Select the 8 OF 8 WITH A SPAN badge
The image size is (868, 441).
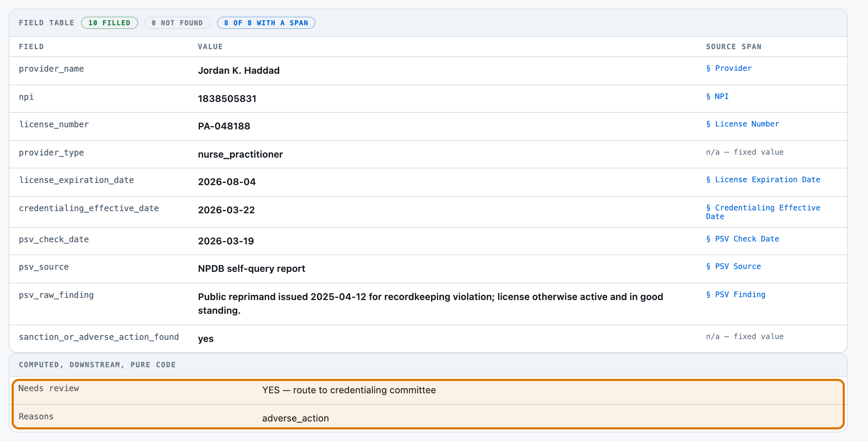coord(266,23)
